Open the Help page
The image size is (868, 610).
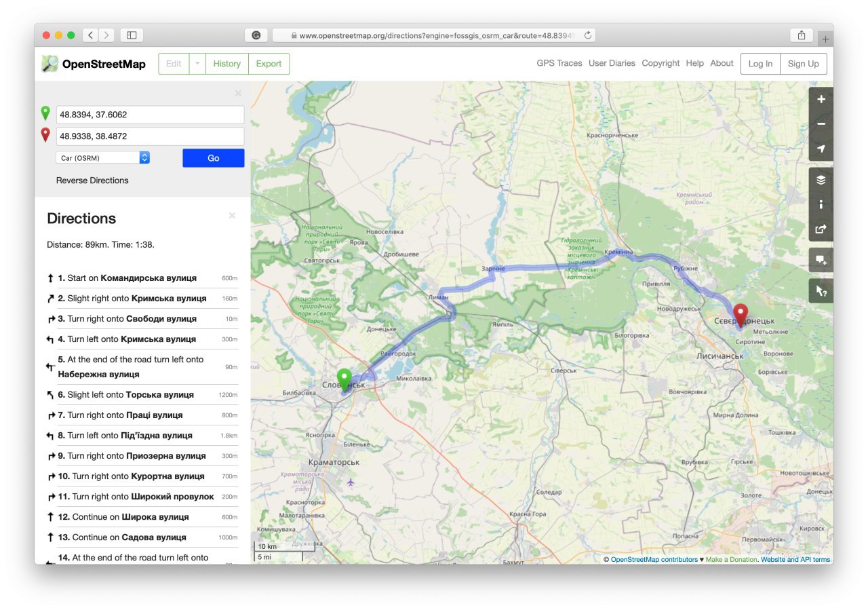694,63
